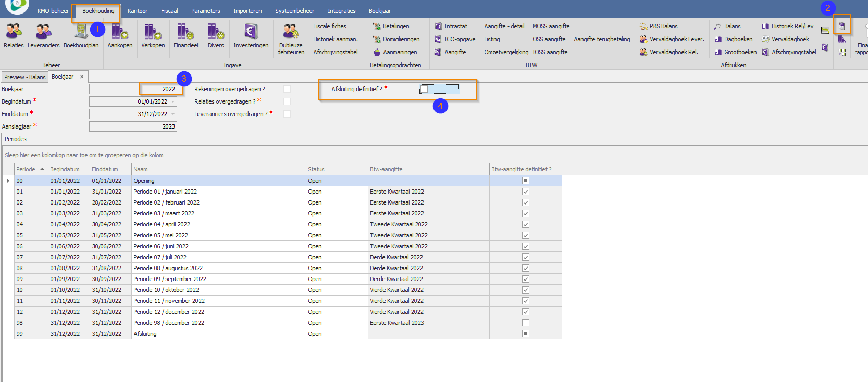Viewport: 868px width, 382px height.
Task: Enable the Rekeningen overgedragen checkbox
Action: pos(287,89)
